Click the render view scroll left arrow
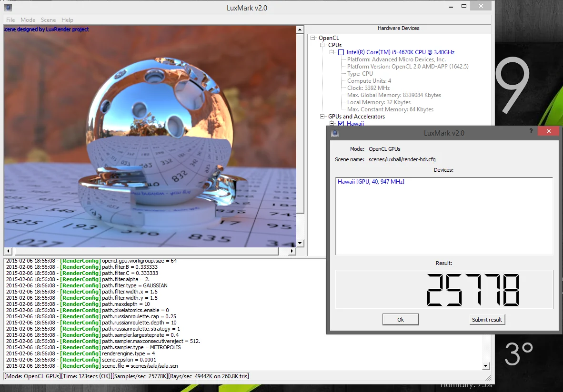The height and width of the screenshot is (392, 563). coord(8,251)
